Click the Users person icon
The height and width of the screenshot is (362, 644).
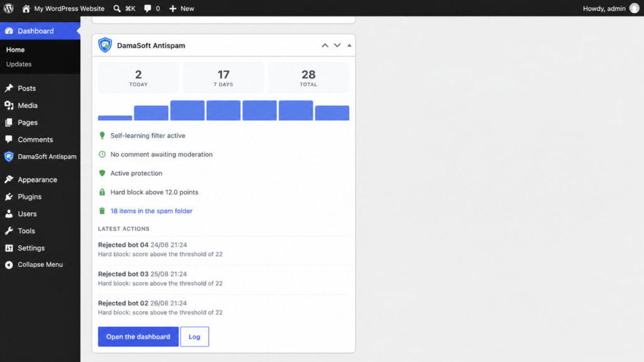click(9, 214)
